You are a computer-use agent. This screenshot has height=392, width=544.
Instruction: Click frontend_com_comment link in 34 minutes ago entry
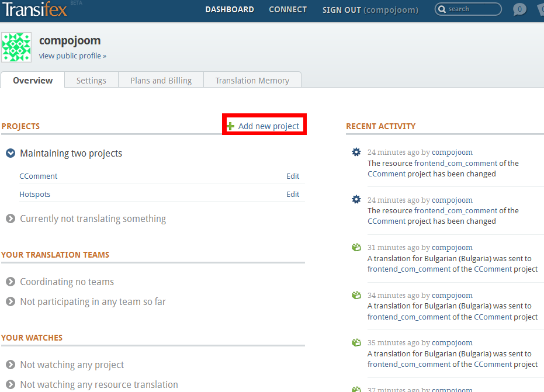[x=409, y=317]
